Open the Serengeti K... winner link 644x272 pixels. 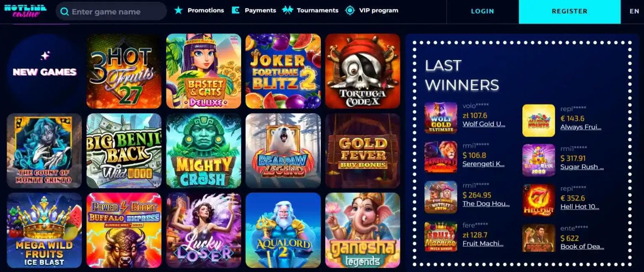pyautogui.click(x=483, y=164)
